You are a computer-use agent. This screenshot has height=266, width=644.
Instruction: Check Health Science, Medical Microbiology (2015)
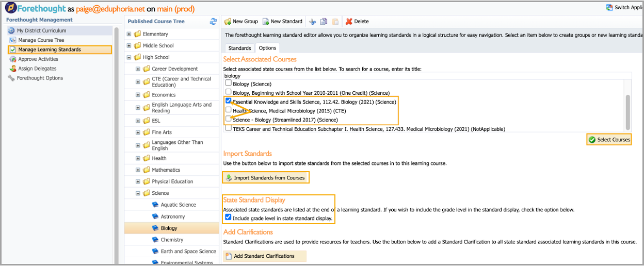[228, 110]
